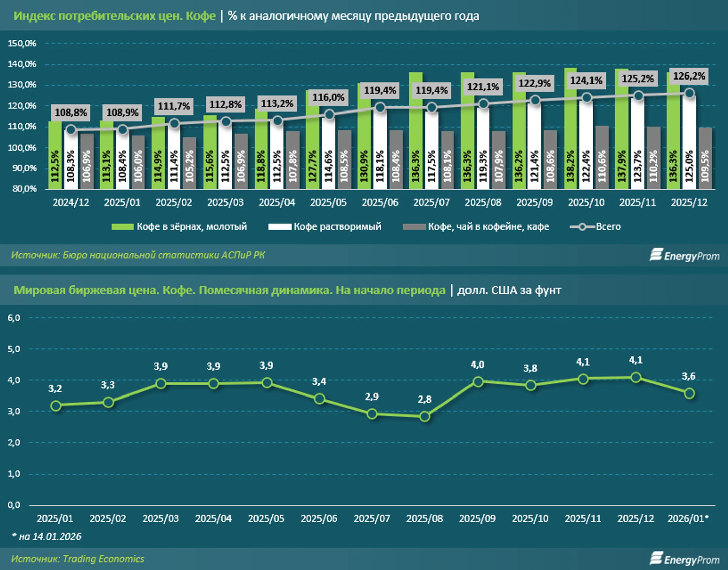Click white legend swatch for Кофе растворимый
This screenshot has width=728, height=570.
[x=279, y=227]
